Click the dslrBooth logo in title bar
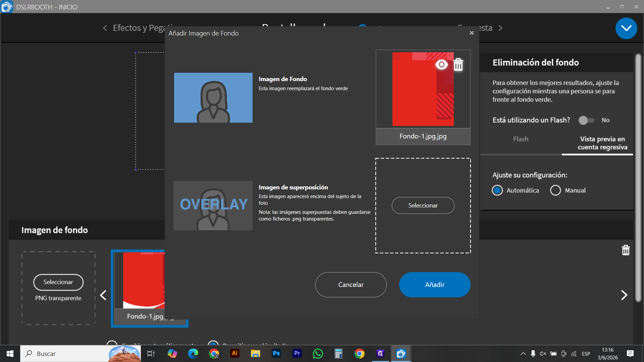644x362 pixels. coord(7,7)
